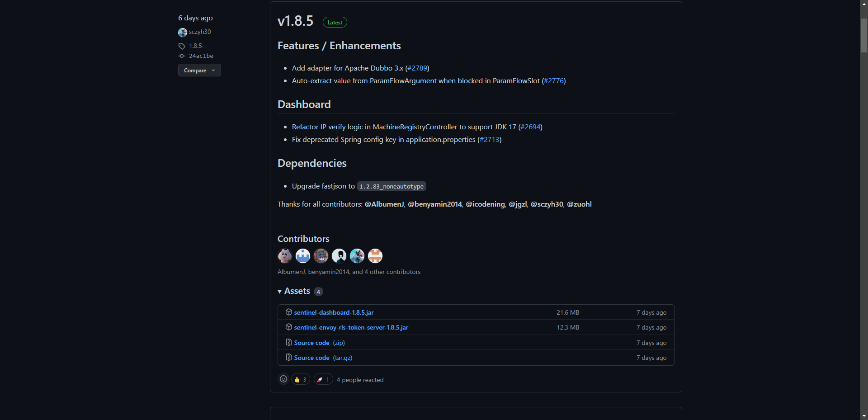Open sczyh30 username link
Image resolution: width=868 pixels, height=420 pixels.
pyautogui.click(x=200, y=32)
